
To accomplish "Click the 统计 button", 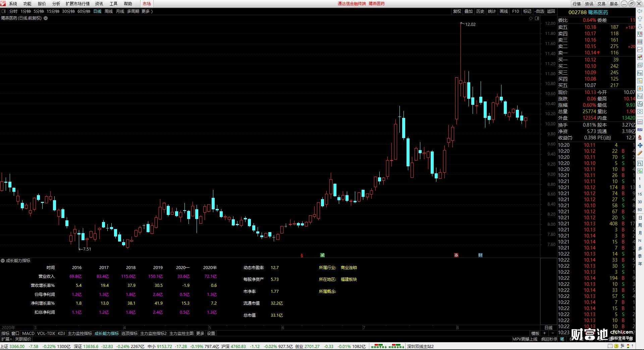I will (492, 11).
